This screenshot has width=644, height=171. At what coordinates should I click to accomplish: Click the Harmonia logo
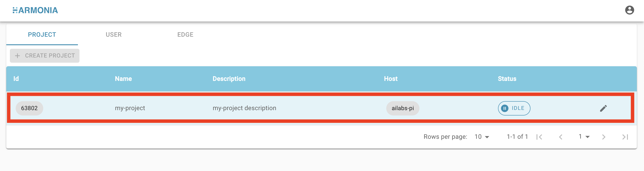35,10
